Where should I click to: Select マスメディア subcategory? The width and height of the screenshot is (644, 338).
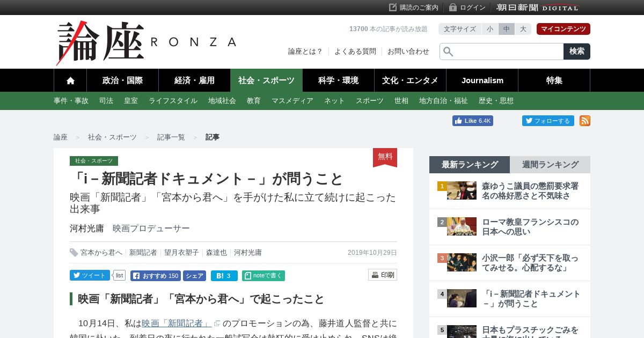click(x=292, y=101)
